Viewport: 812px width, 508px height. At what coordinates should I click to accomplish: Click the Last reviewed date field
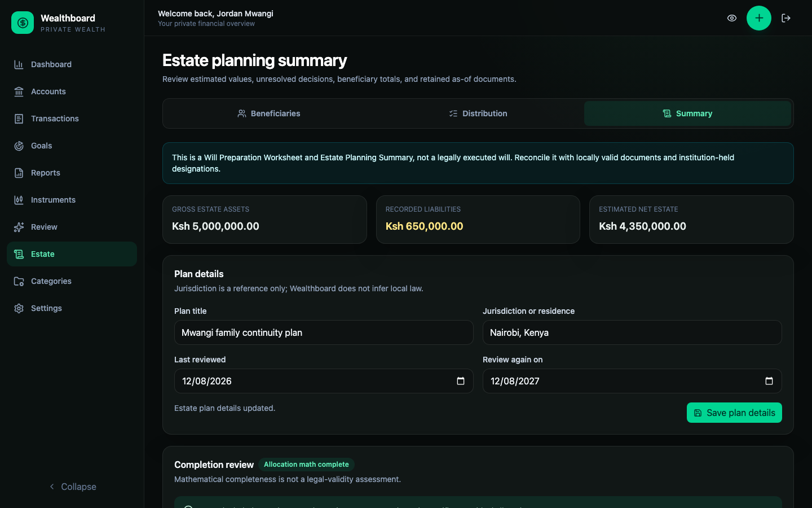(324, 381)
